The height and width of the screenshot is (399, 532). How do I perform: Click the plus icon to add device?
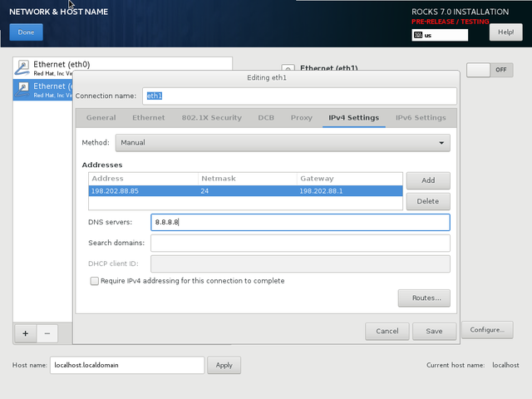(x=25, y=332)
